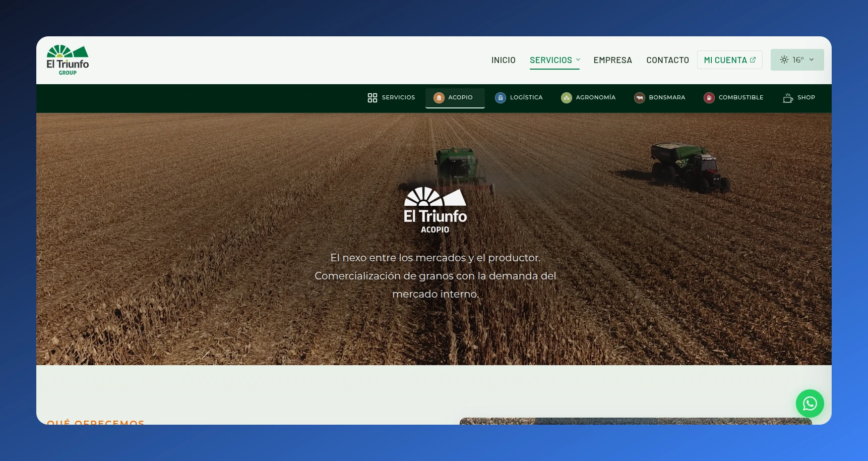Image resolution: width=868 pixels, height=461 pixels.
Task: Click the Logística truck icon
Action: coord(501,98)
